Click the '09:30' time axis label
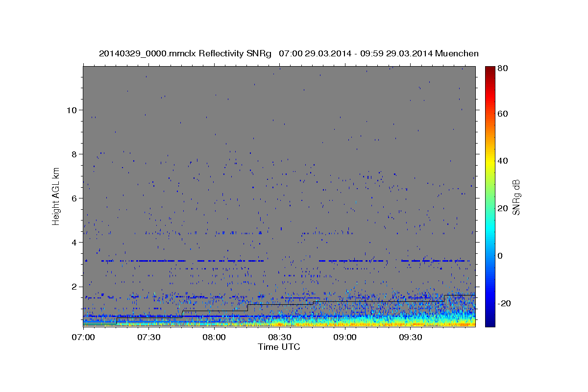 click(x=410, y=338)
